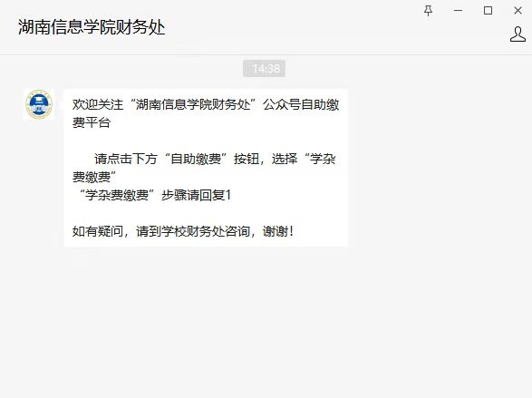Click the 14:38 timestamp label

[264, 69]
